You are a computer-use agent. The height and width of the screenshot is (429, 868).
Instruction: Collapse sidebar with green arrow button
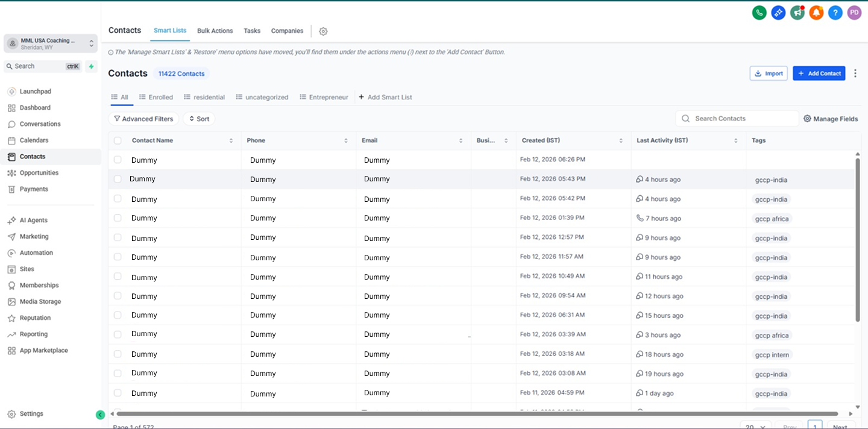click(x=100, y=415)
